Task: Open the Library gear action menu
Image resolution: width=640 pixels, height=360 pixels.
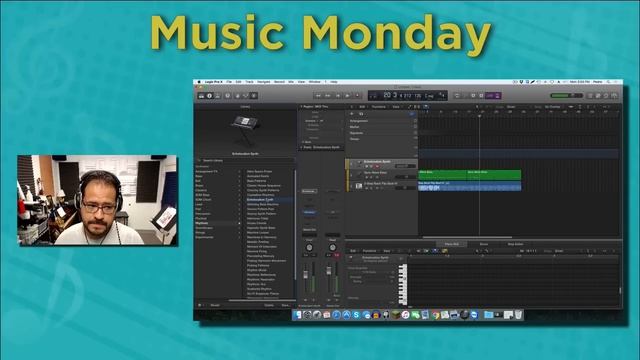Action: [x=200, y=305]
